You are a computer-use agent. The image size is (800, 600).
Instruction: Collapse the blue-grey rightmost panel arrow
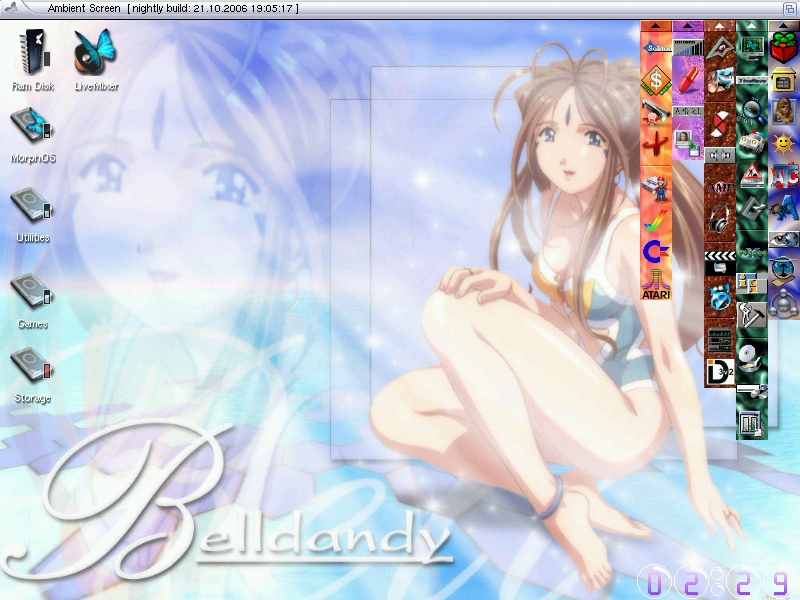pos(784,26)
